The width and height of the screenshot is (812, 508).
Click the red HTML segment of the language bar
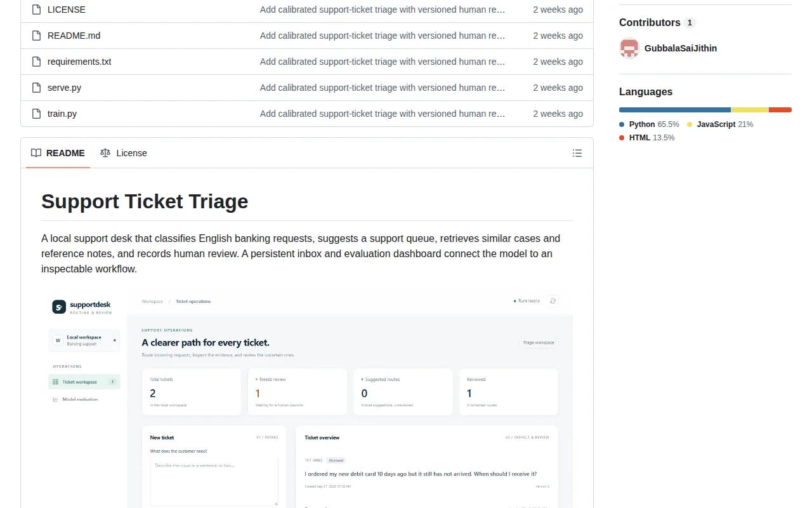[x=780, y=110]
